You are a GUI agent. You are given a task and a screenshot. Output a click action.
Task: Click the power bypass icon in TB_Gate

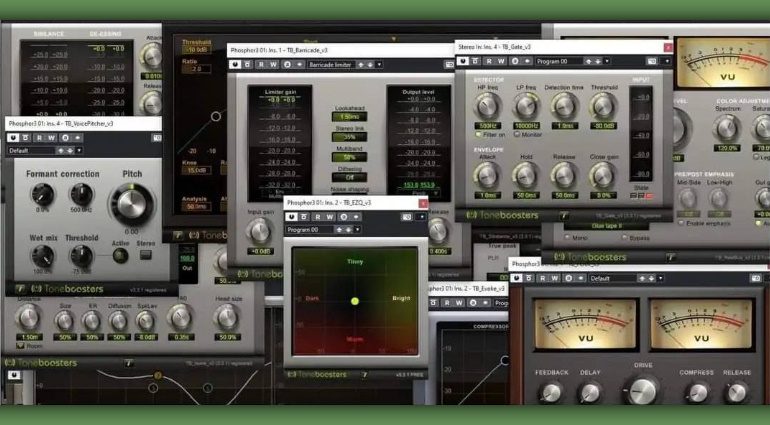[463, 60]
